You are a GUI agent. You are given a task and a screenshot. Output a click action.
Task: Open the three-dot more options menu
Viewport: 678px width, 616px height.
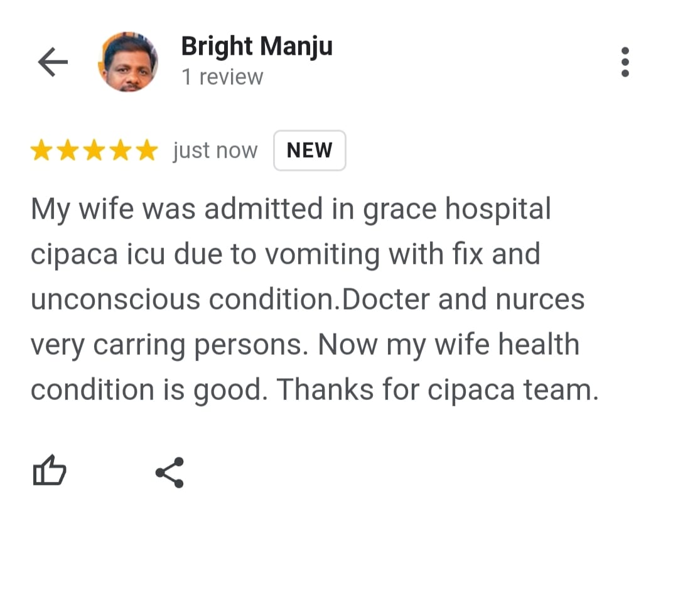click(625, 62)
